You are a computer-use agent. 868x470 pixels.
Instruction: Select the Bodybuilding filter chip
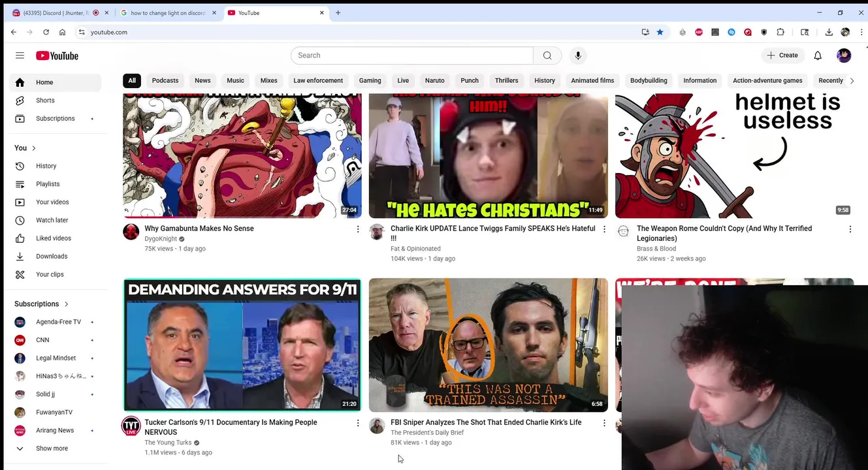649,80
